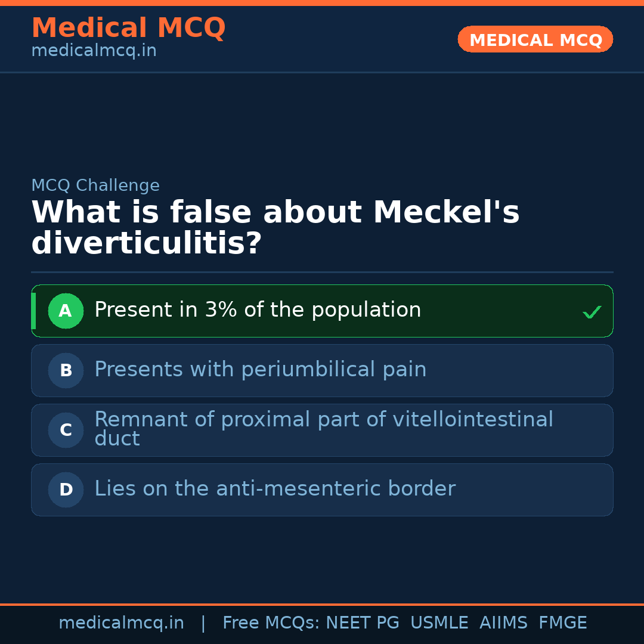Click the Meckel's diverticulitis question heading
644x644 pixels.
point(275,228)
